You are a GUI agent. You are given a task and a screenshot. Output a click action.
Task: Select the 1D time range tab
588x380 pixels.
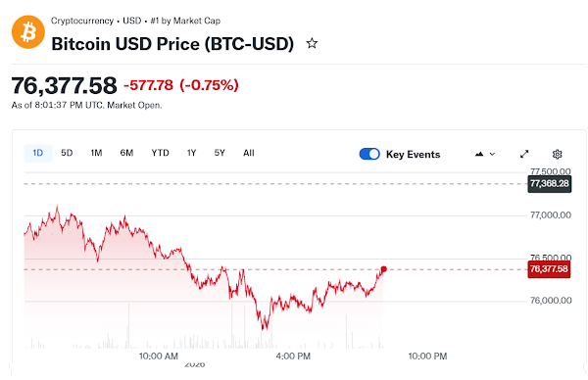point(38,153)
